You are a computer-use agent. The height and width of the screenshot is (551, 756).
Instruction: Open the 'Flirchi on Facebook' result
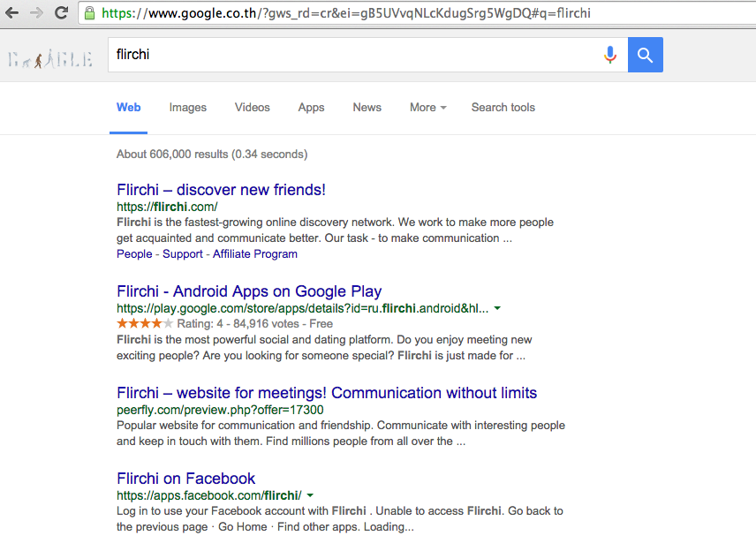(x=185, y=479)
